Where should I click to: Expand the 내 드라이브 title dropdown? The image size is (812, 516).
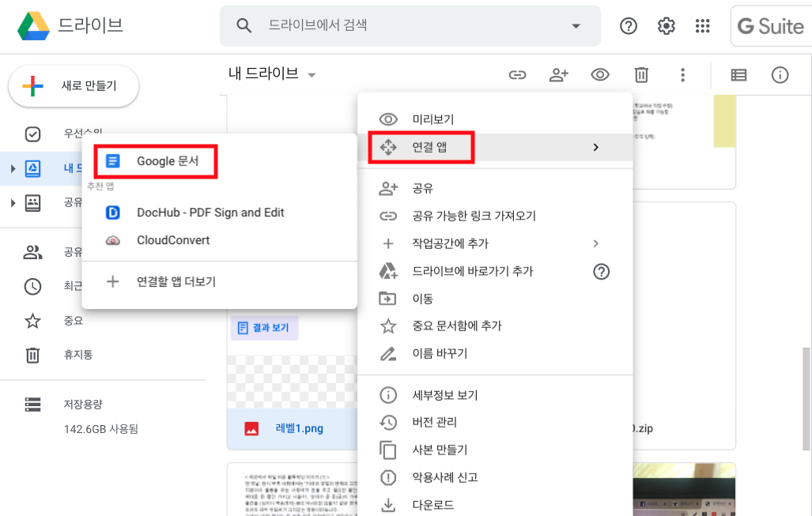(312, 75)
